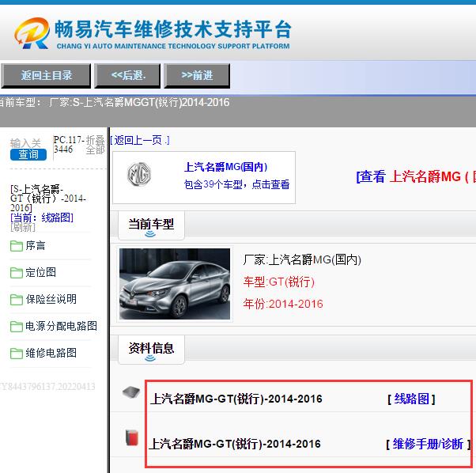Click the 厂家:上汽名爵MG(国内) text

(302, 260)
